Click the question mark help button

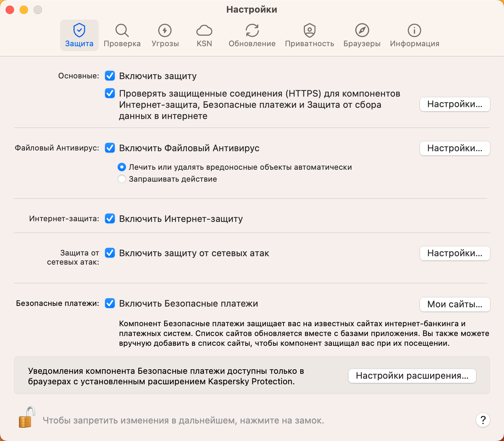coord(483,420)
